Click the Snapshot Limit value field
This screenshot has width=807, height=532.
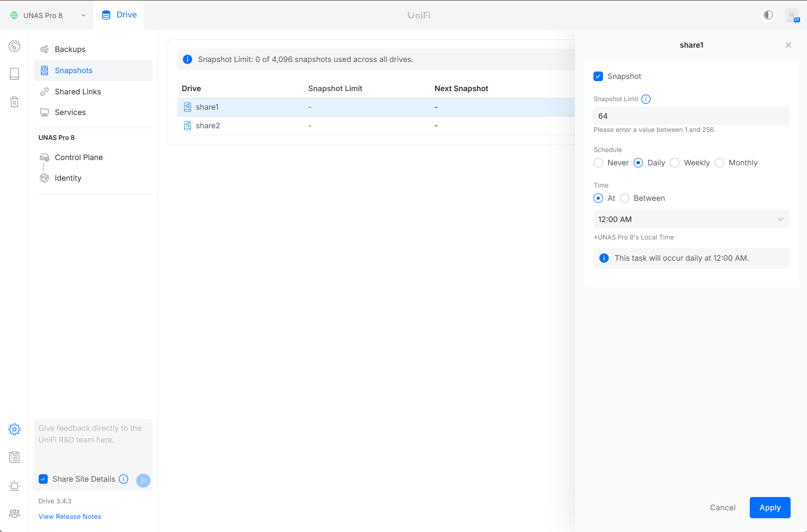pyautogui.click(x=690, y=116)
